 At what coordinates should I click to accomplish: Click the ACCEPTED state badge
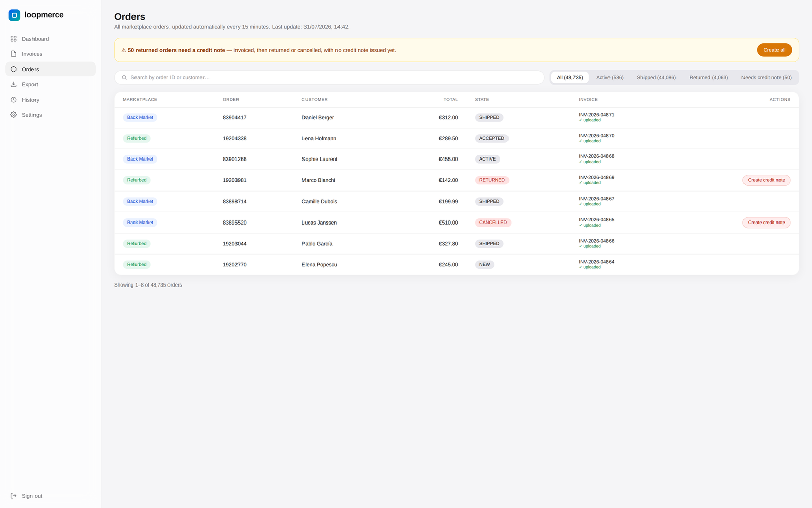click(492, 138)
